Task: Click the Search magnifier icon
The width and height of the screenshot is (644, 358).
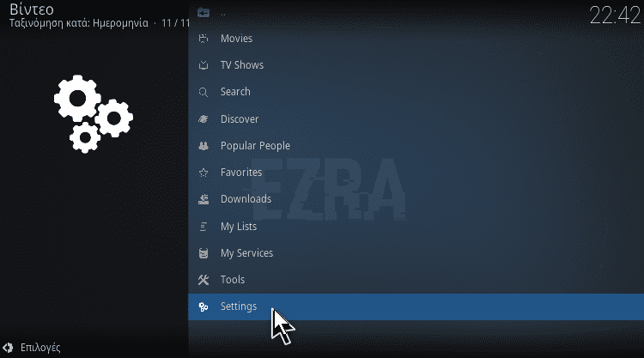Action: click(x=204, y=92)
